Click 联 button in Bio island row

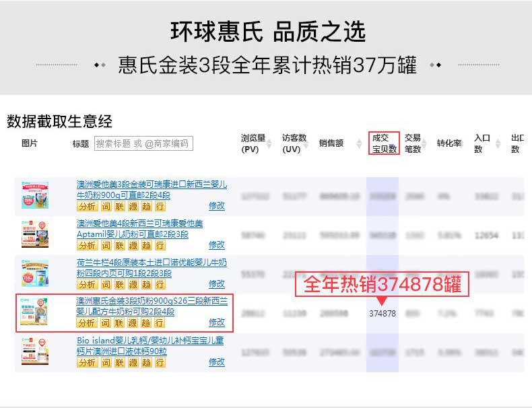[119, 362]
